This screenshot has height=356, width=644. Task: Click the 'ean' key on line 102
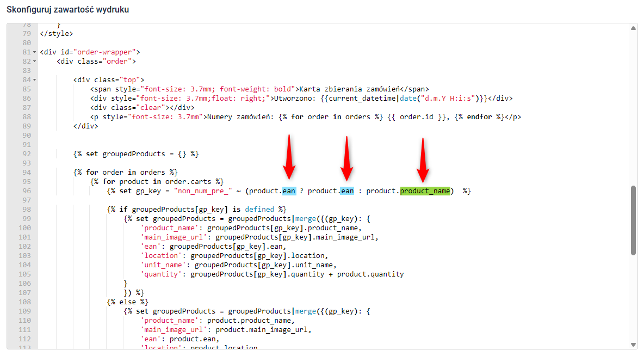pos(151,246)
